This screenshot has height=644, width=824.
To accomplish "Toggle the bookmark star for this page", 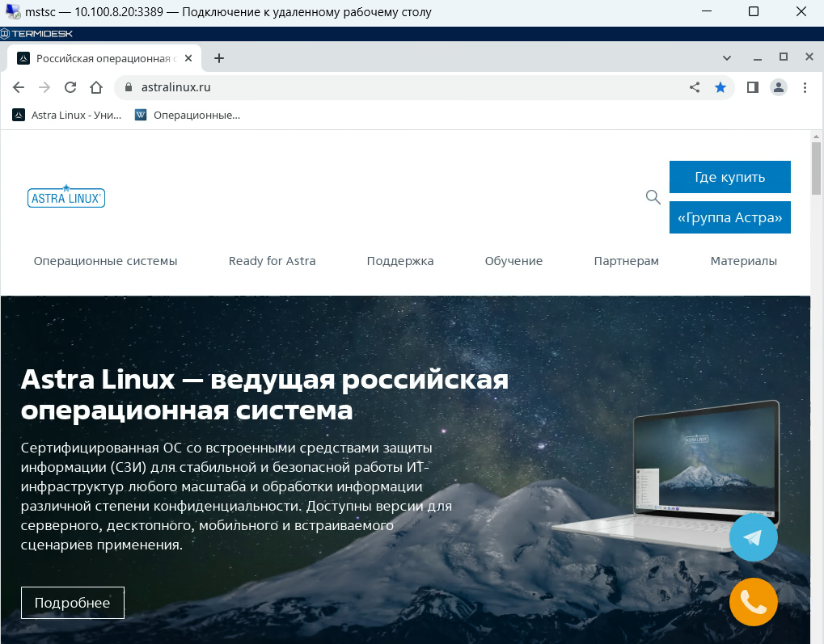I will 720,87.
